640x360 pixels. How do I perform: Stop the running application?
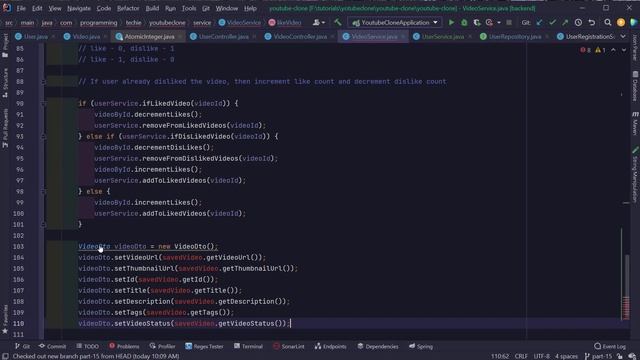tap(509, 22)
